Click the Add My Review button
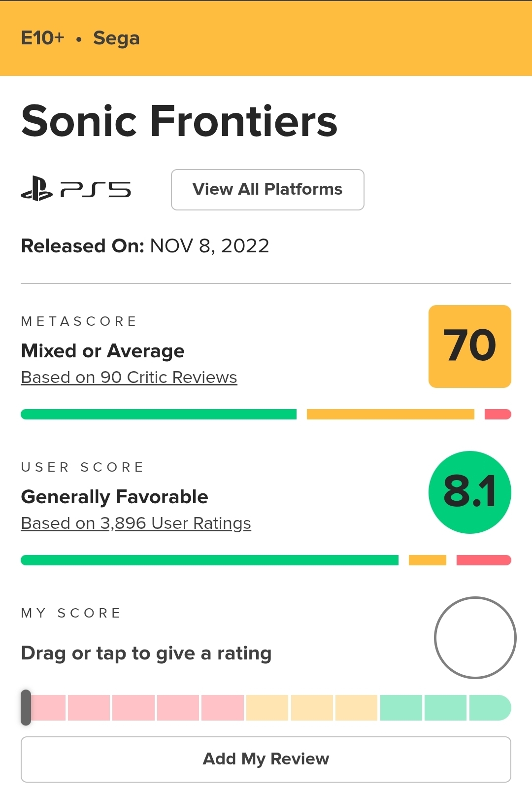Image resolution: width=532 pixels, height=794 pixels. point(266,759)
